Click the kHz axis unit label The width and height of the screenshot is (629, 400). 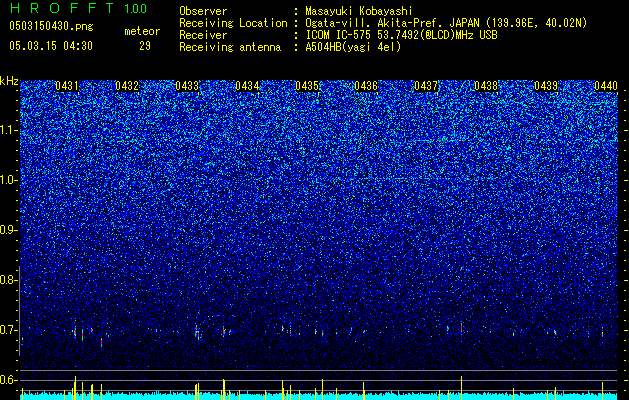pos(9,81)
